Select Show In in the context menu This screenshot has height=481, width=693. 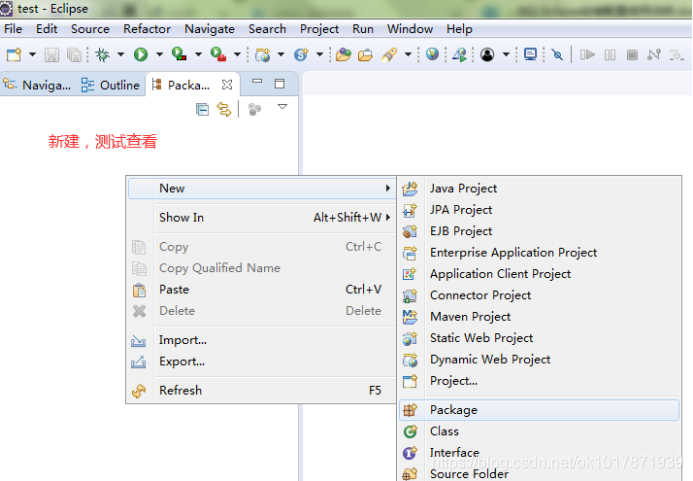(x=262, y=218)
